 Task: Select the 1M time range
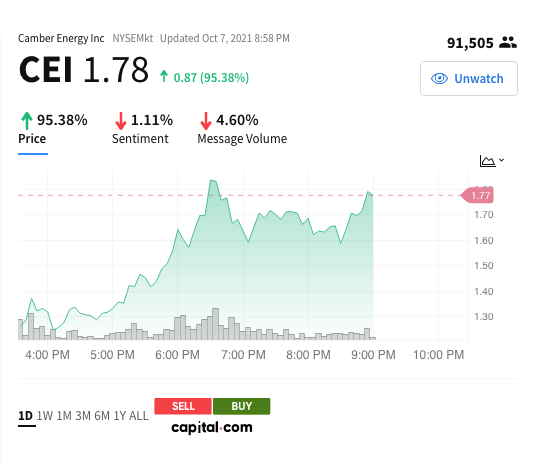click(x=64, y=416)
